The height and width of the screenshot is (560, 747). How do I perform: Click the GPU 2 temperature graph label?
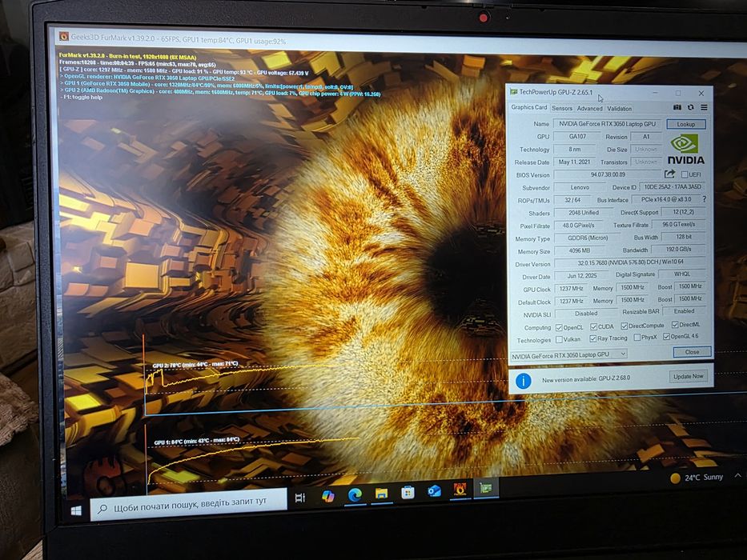195,364
